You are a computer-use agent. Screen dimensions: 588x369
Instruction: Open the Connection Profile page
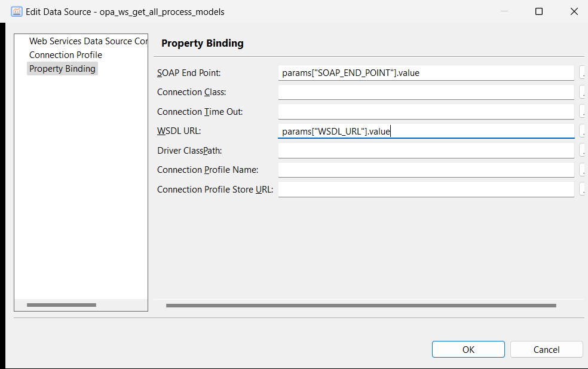(x=66, y=55)
